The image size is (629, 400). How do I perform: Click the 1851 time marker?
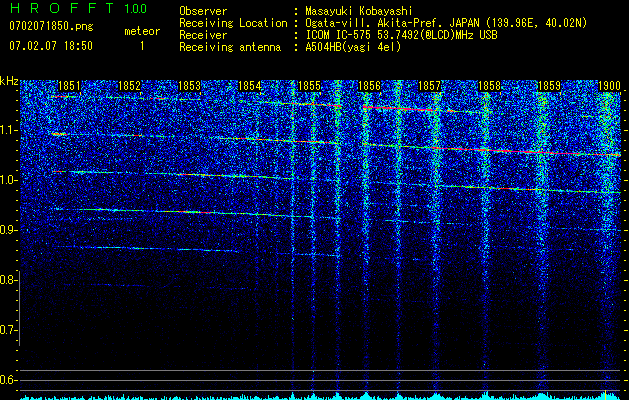(69, 86)
